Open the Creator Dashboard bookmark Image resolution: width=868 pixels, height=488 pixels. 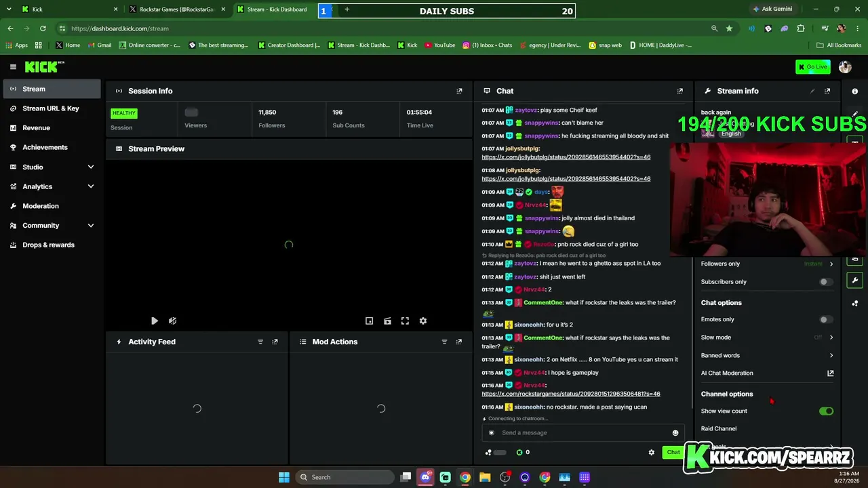(x=289, y=45)
